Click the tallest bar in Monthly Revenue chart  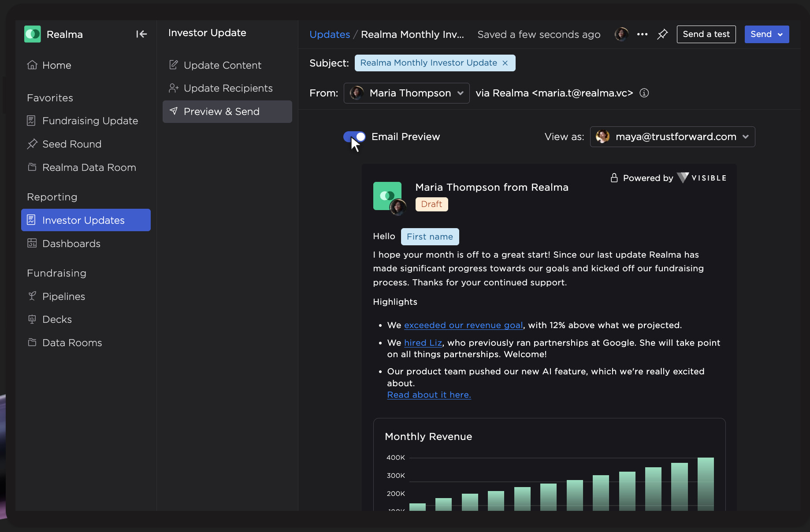[x=706, y=484]
